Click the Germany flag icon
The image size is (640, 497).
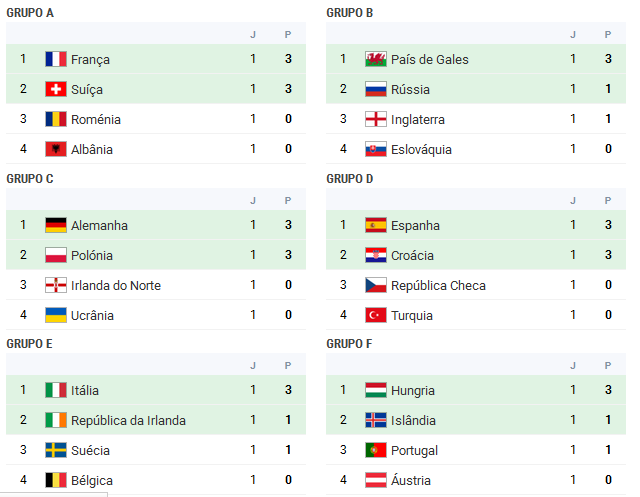click(56, 225)
